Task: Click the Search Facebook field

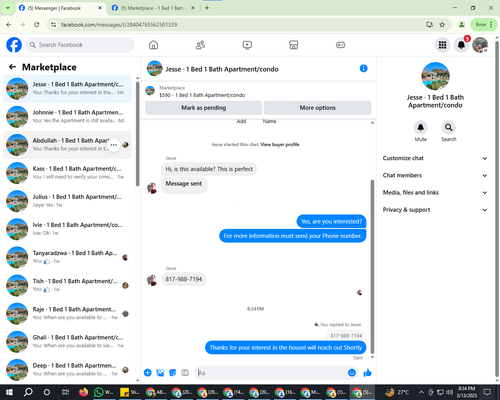Action: [x=80, y=45]
